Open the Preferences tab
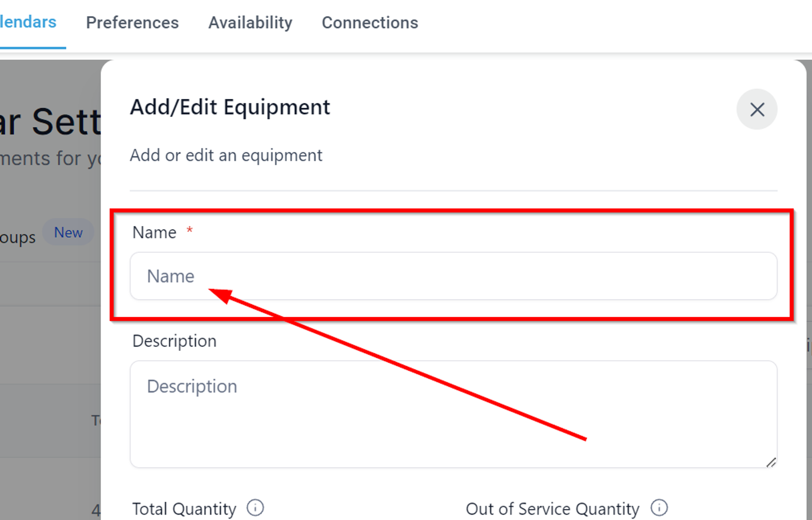Screen dimensions: 812x520 [132, 23]
